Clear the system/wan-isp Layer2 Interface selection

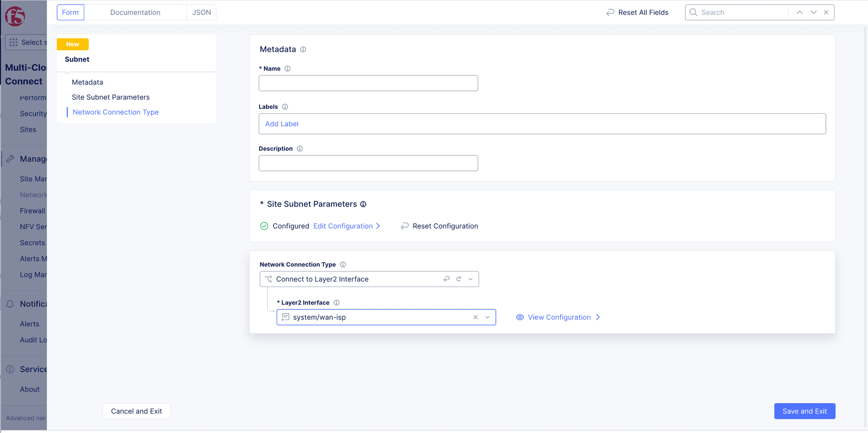476,317
